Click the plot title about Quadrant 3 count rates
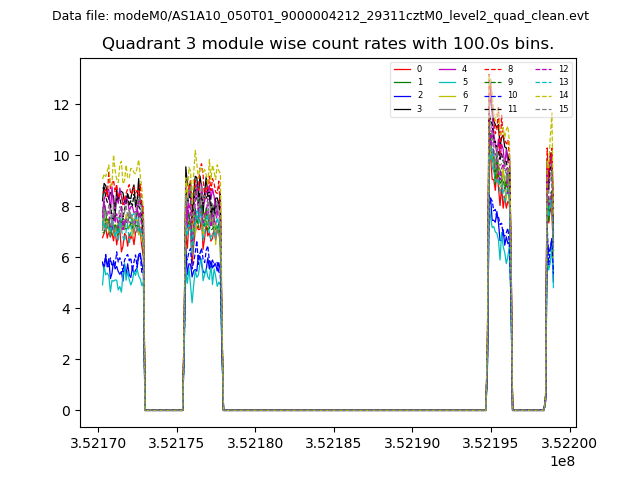Screen dimensions: 640x480 coord(328,44)
